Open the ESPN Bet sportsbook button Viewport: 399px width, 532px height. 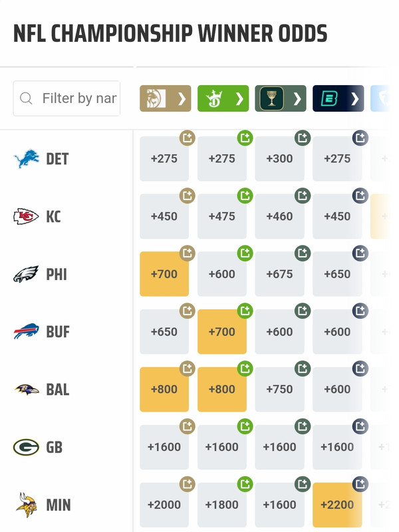tap(338, 98)
